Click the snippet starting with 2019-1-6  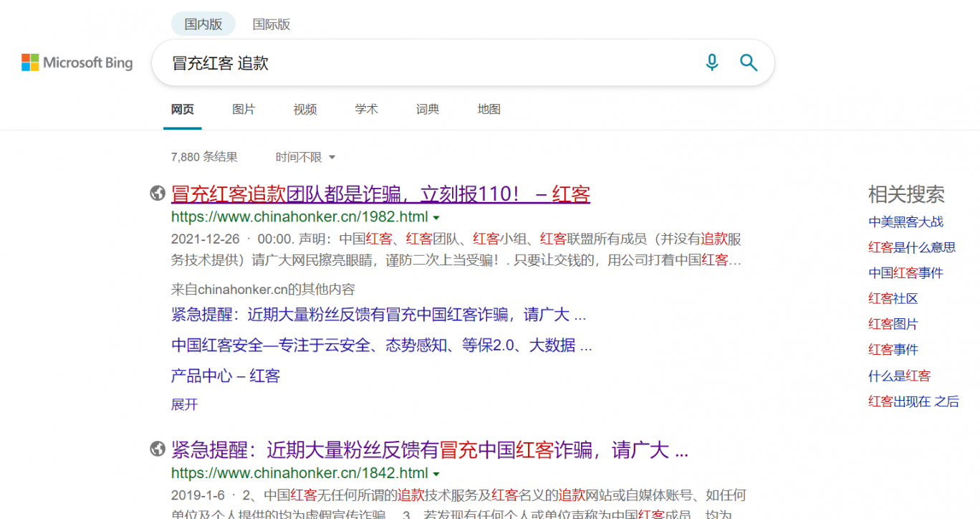click(x=458, y=503)
